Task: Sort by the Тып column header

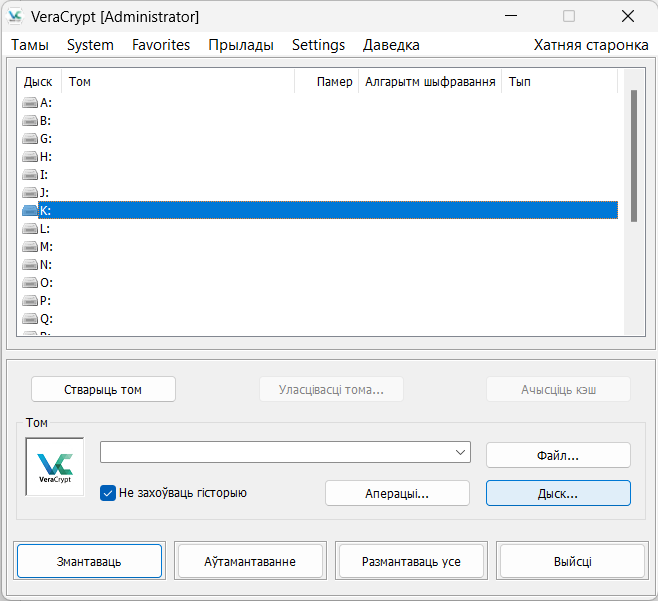Action: tap(560, 81)
